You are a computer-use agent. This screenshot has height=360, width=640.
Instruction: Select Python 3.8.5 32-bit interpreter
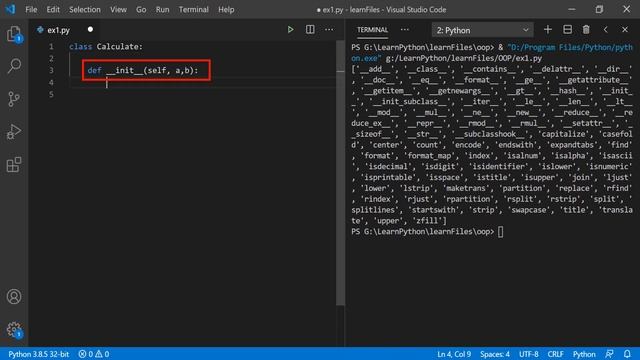(x=38, y=354)
